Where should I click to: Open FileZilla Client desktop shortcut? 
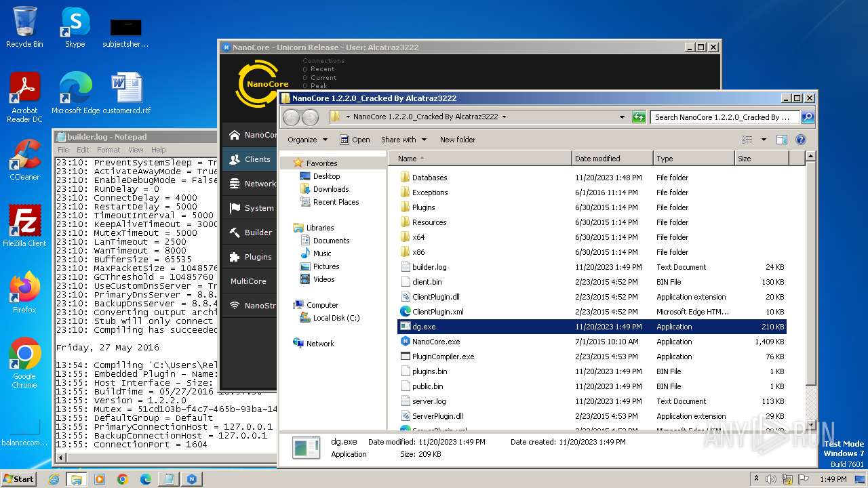(24, 226)
